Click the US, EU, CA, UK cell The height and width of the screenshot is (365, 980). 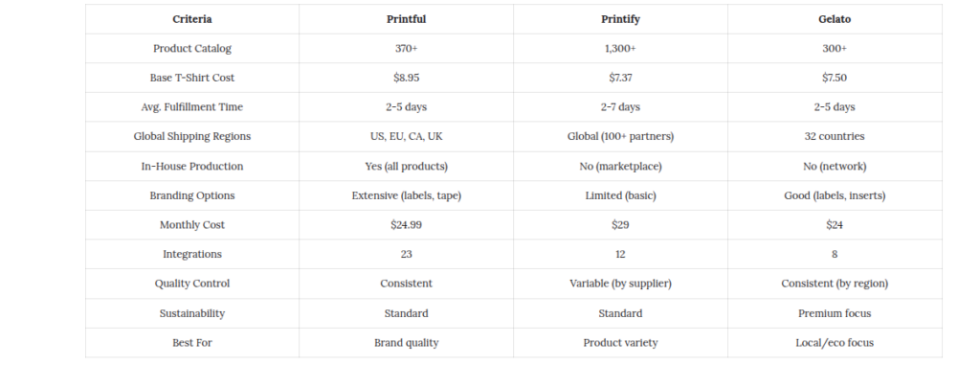click(406, 136)
